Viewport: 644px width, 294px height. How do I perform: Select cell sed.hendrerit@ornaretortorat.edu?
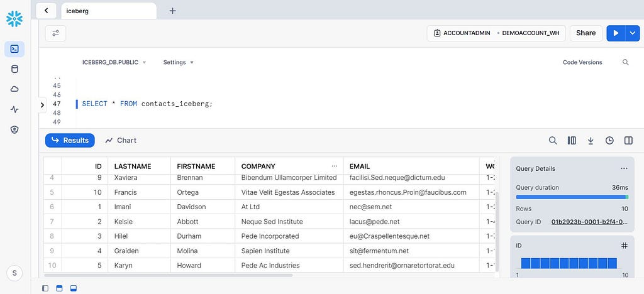[411, 265]
